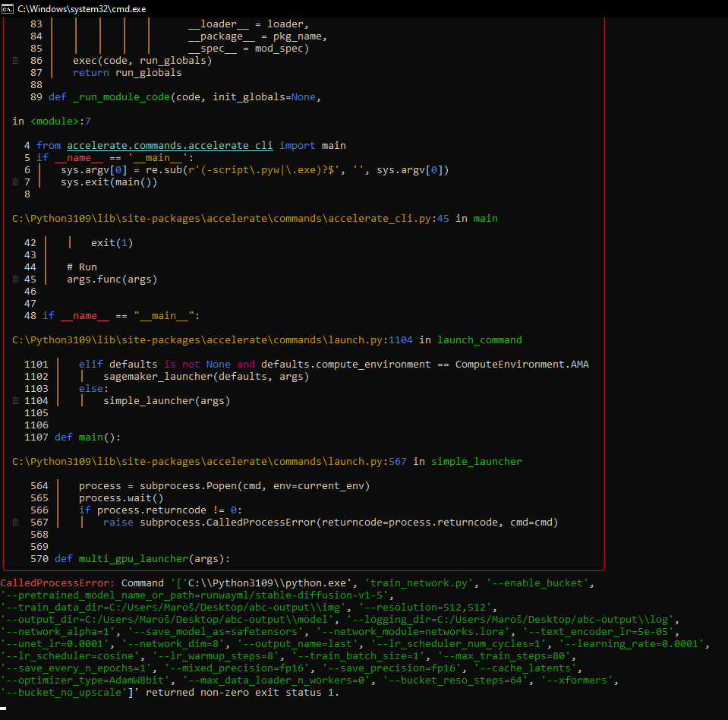Click the red error marker beside line 86
Viewport: 728px width, 720px height.
(17, 60)
